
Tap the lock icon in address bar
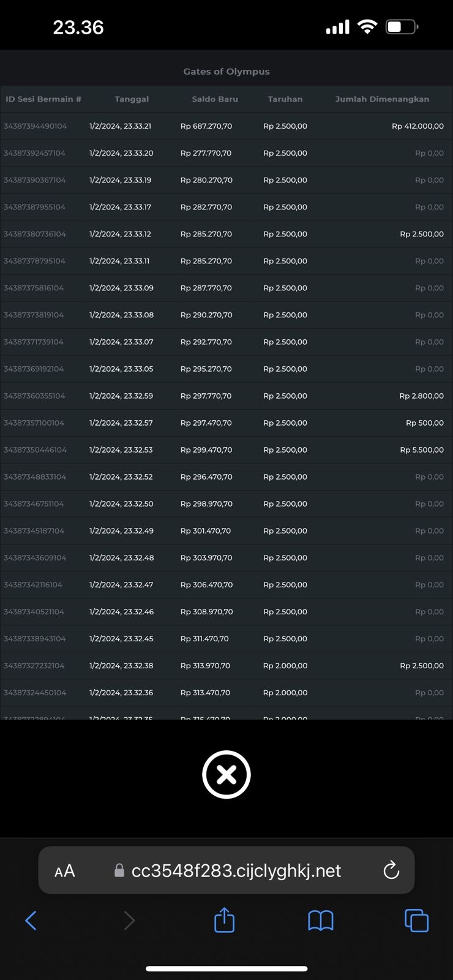[119, 870]
